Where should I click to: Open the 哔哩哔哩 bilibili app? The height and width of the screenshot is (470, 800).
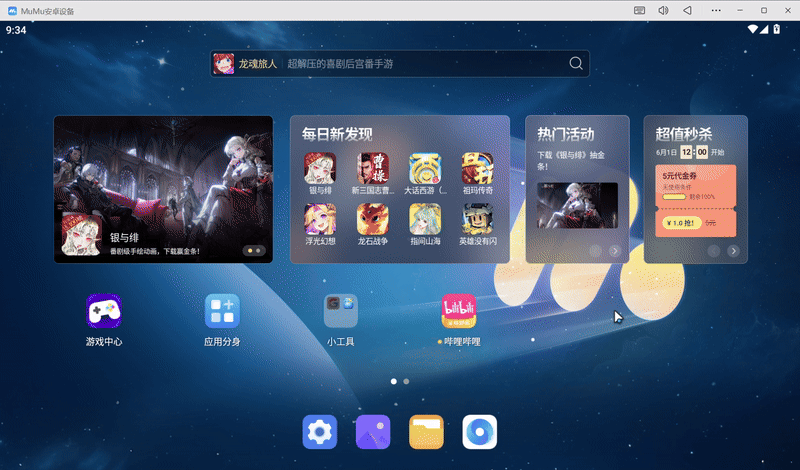coord(458,311)
